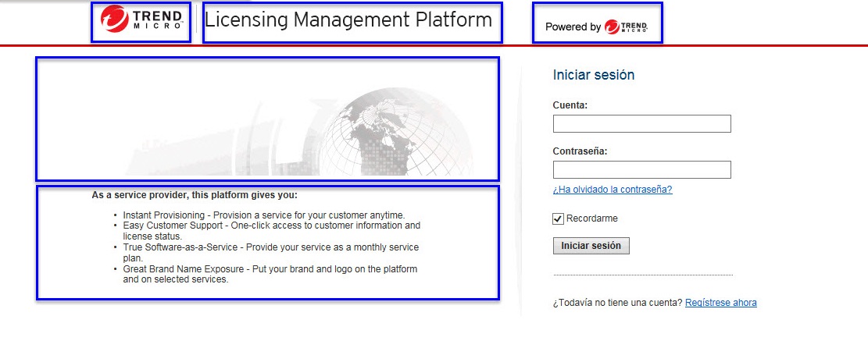Click the "Powered by" text
This screenshot has width=868, height=341.
coord(573,27)
